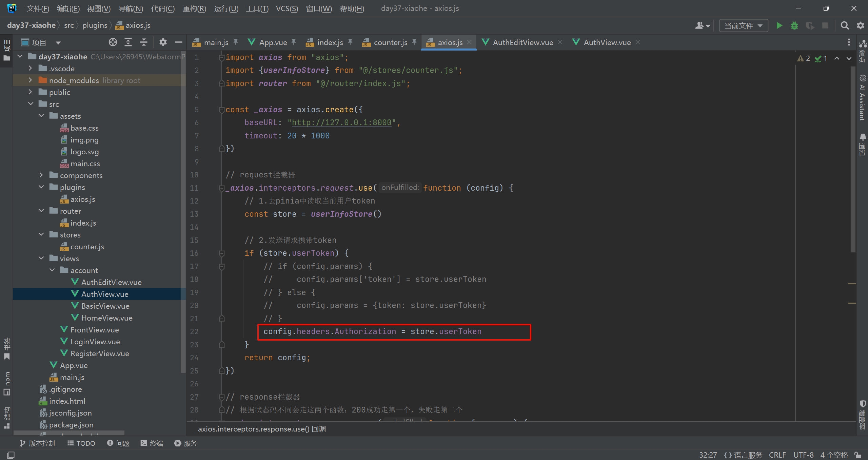868x460 pixels.
Task: Open the 版本控制 tool window
Action: (x=37, y=443)
